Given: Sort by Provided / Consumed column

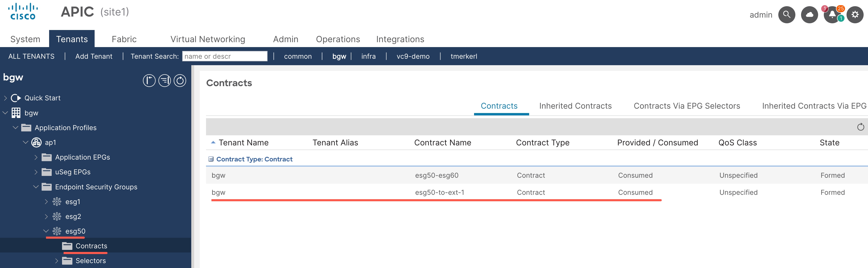Looking at the screenshot, I should (x=657, y=143).
